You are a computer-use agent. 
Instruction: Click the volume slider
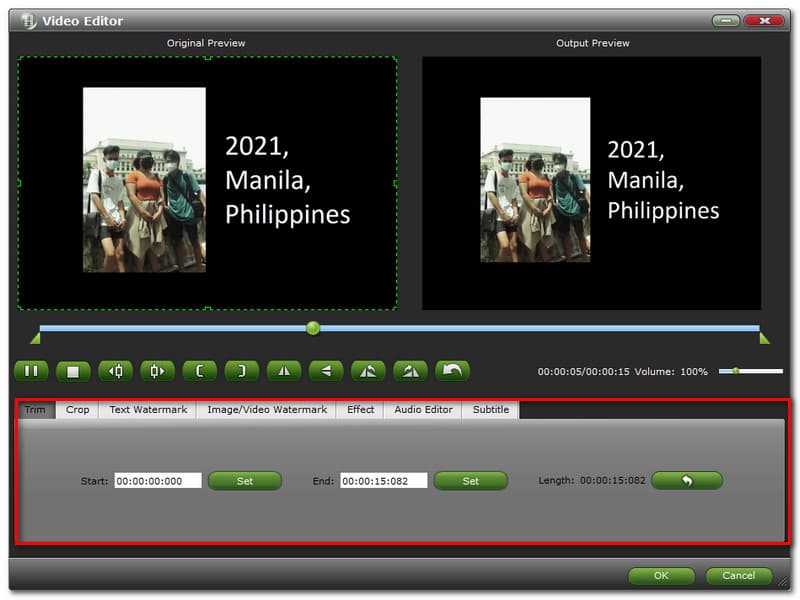(x=750, y=371)
